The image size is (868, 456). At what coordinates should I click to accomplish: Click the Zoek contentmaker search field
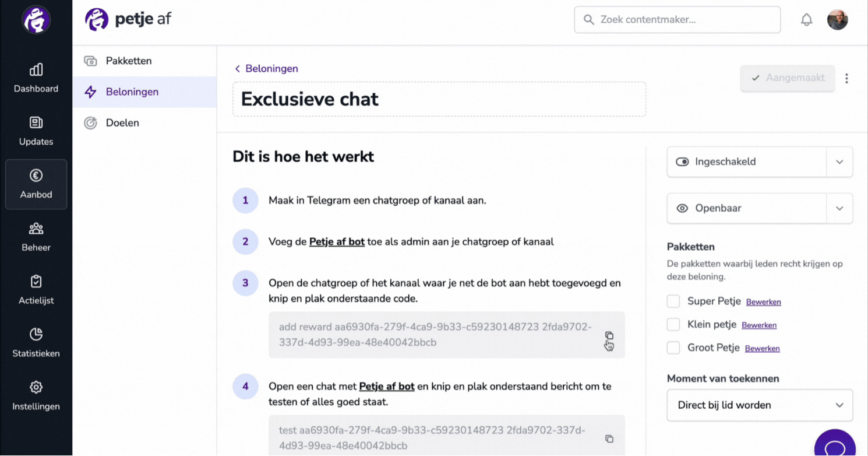click(678, 20)
